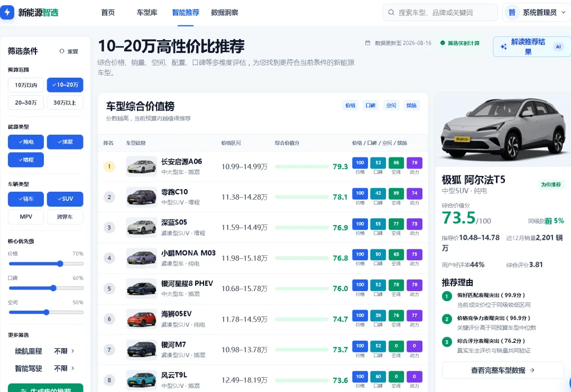Click the sparkle icon on interpret results button
This screenshot has height=392, width=571.
point(504,46)
